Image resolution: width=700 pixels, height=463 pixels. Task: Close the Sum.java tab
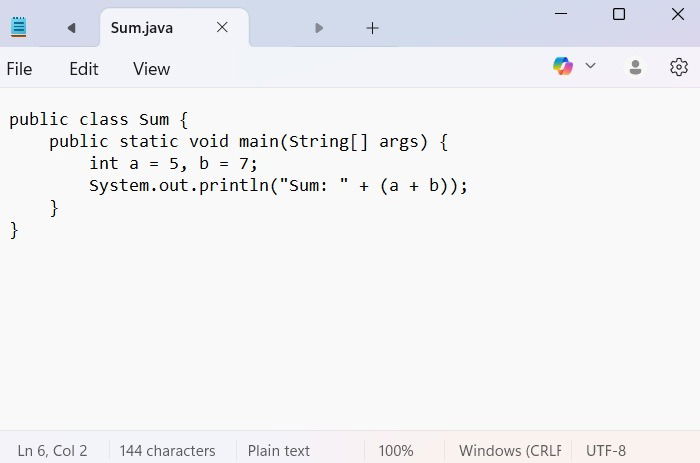pos(222,28)
